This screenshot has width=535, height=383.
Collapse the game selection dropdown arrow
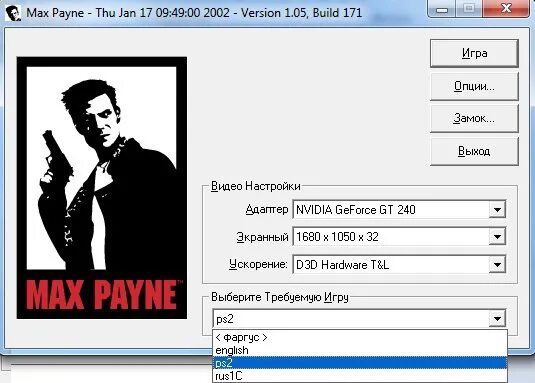tap(497, 319)
